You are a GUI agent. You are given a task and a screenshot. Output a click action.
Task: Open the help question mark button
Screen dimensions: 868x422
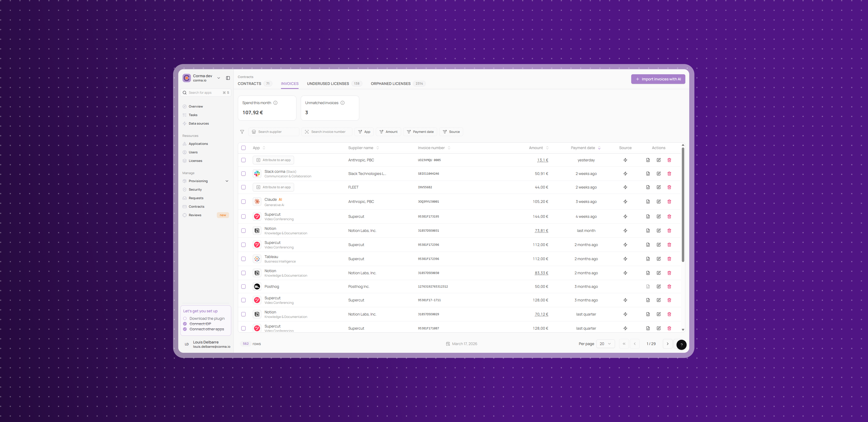point(681,345)
